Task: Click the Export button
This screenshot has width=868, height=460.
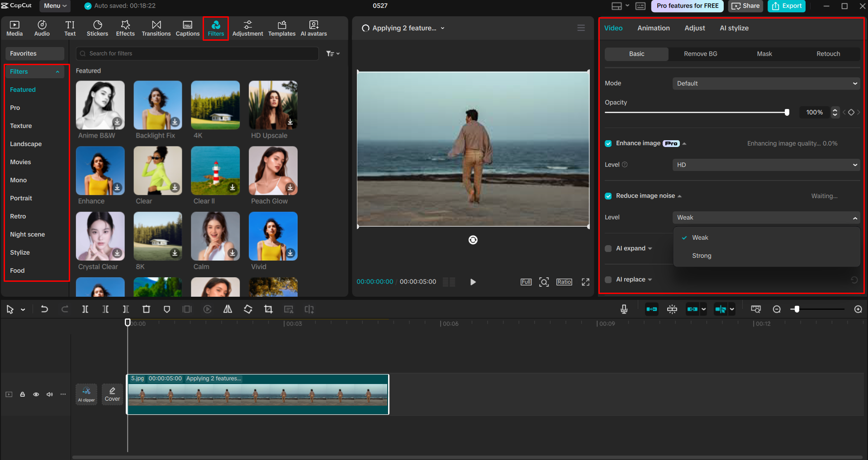Action: point(786,6)
